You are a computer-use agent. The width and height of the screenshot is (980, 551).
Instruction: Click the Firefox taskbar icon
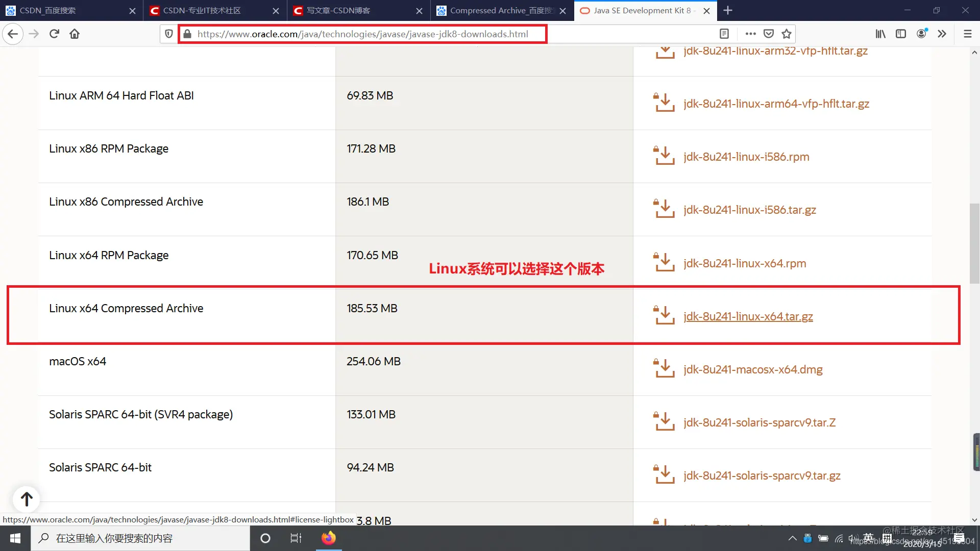tap(329, 538)
